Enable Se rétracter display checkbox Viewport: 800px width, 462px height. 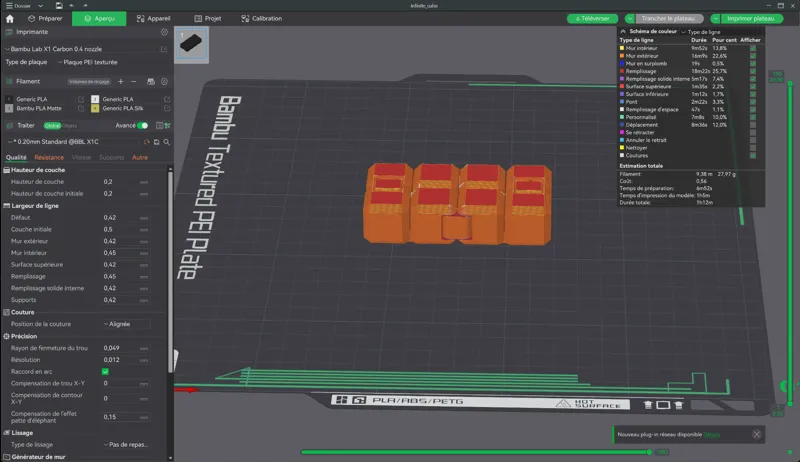tap(753, 132)
